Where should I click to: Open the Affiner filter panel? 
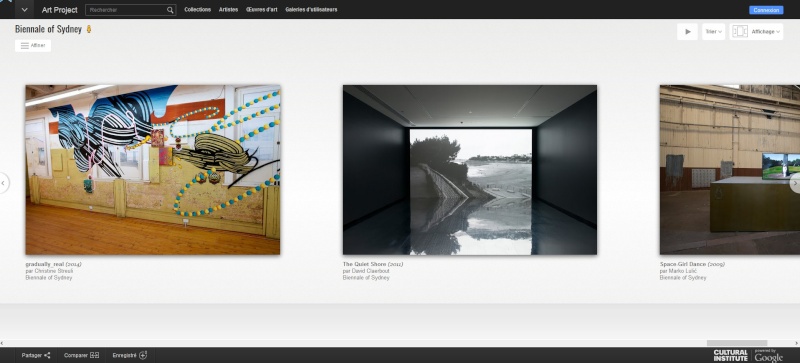pyautogui.click(x=33, y=45)
